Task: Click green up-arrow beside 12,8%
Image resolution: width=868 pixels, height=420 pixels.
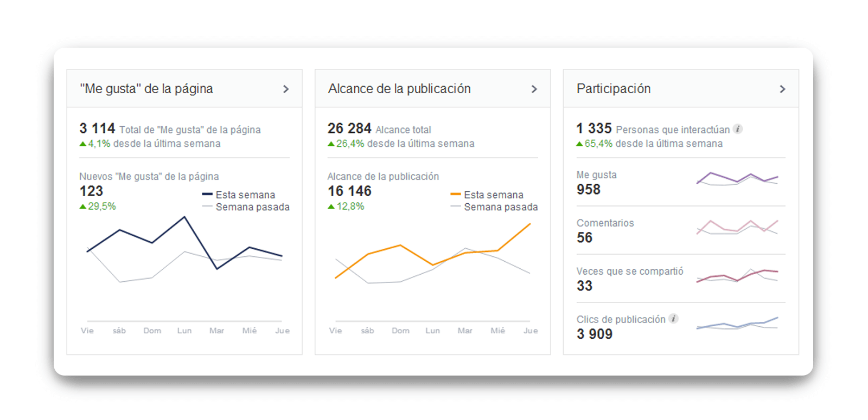Action: pos(331,206)
